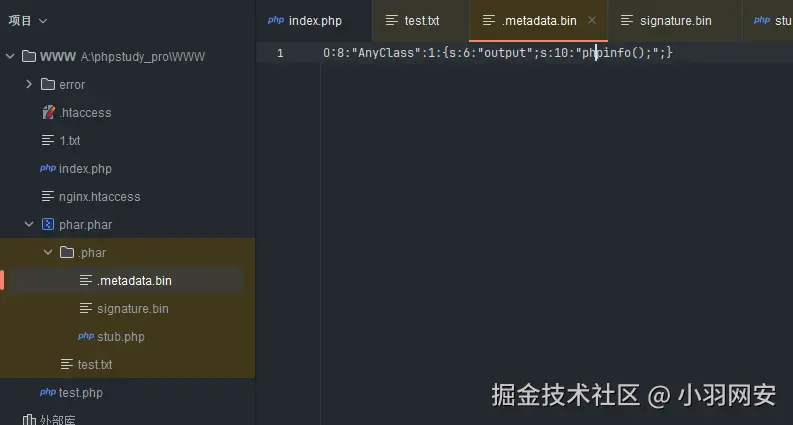Switch to the test.txt editor tab
The height and width of the screenshot is (425, 793).
pyautogui.click(x=421, y=21)
